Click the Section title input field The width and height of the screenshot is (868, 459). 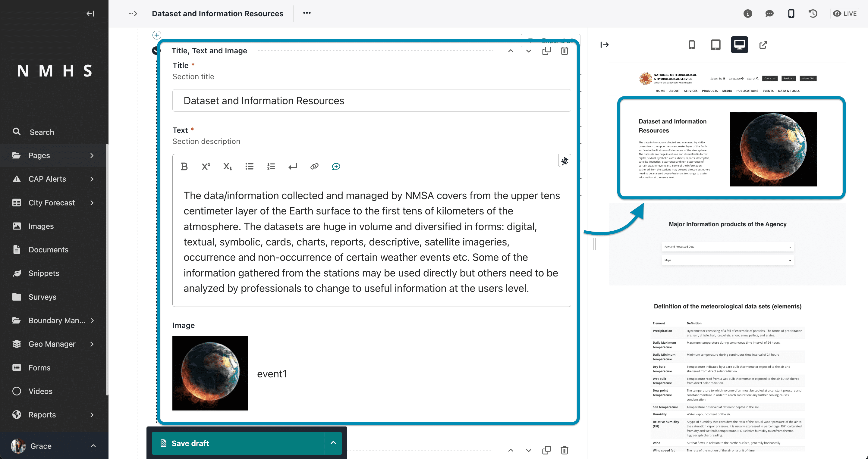click(372, 101)
